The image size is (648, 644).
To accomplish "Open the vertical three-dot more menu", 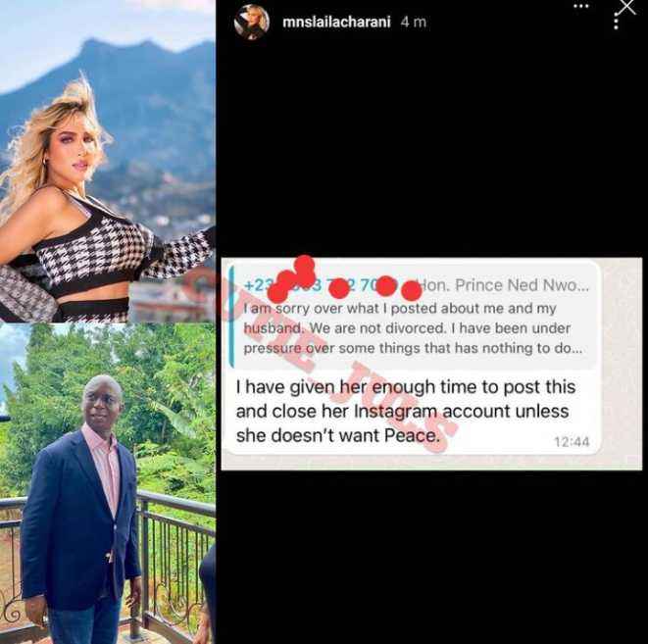I will pyautogui.click(x=617, y=21).
